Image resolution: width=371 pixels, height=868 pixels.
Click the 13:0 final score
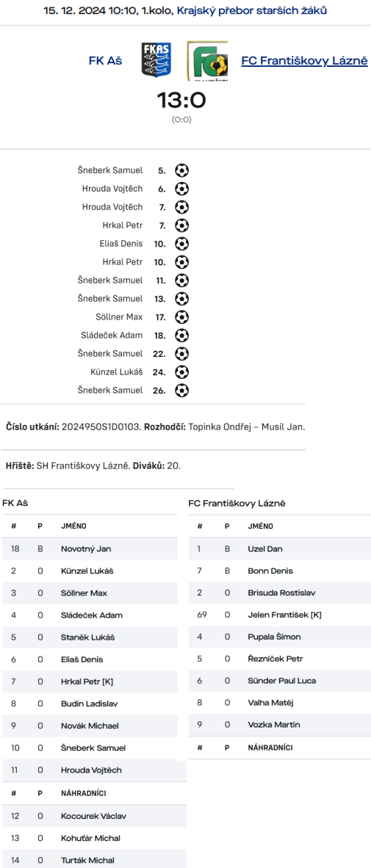pos(181,100)
